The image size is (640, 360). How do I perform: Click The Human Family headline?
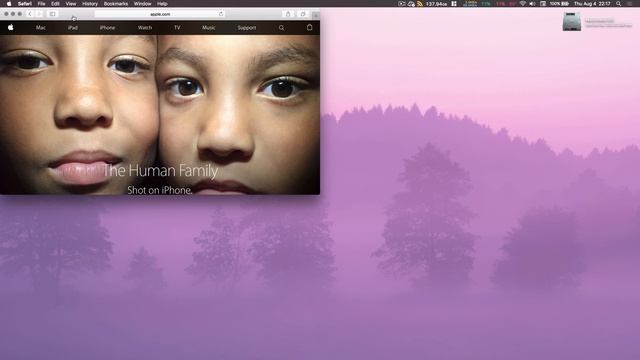(x=160, y=171)
